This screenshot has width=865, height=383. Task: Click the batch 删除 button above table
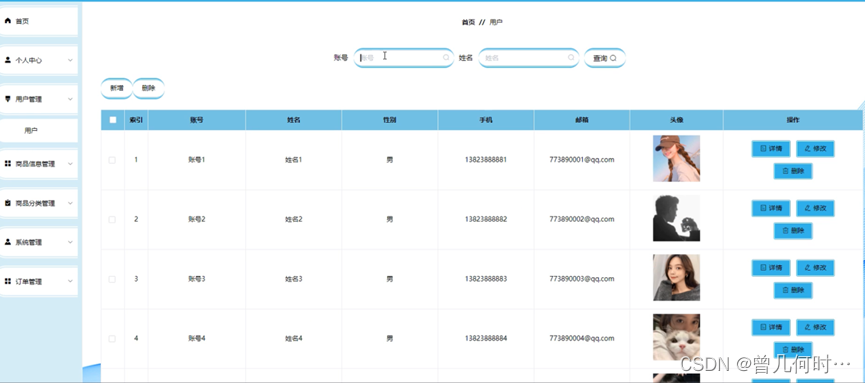(148, 88)
